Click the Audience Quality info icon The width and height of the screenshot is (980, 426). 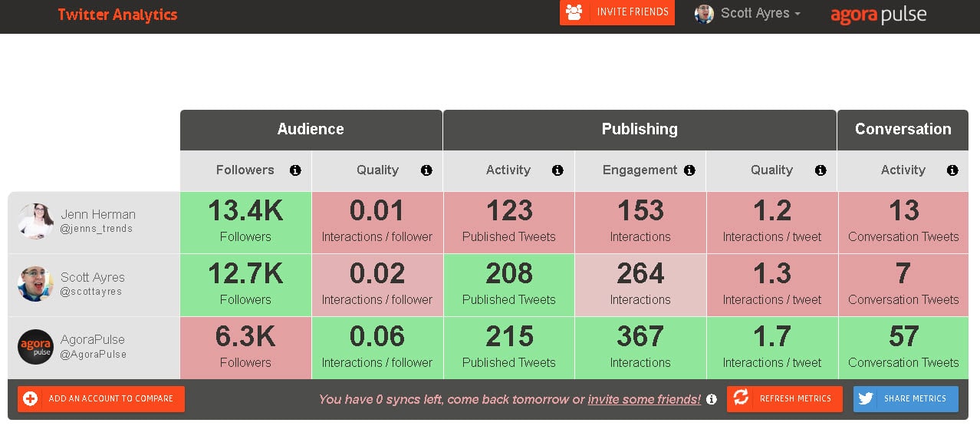coord(426,170)
